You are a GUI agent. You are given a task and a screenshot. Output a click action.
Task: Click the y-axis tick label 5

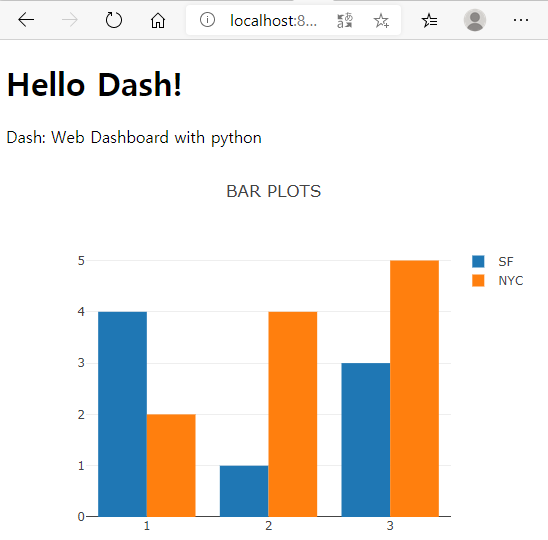tap(81, 260)
